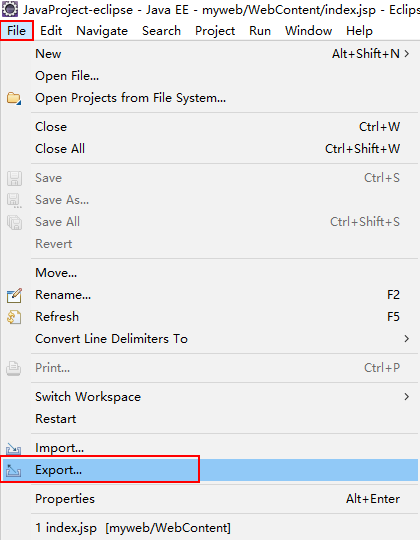This screenshot has width=420, height=540.
Task: Expand Convert Line Delimiters To submenu arrow
Action: pos(407,339)
